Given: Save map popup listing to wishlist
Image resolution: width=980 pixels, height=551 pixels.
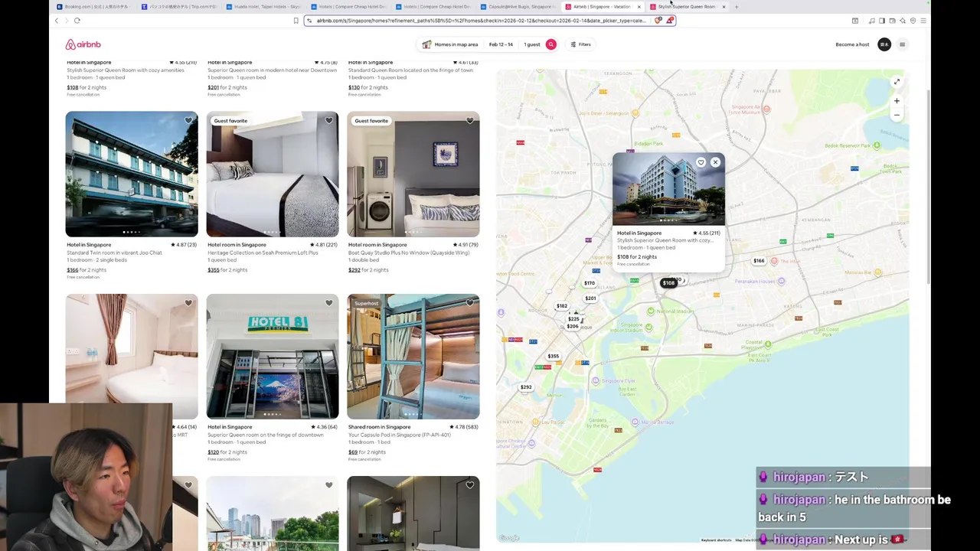Looking at the screenshot, I should [701, 162].
